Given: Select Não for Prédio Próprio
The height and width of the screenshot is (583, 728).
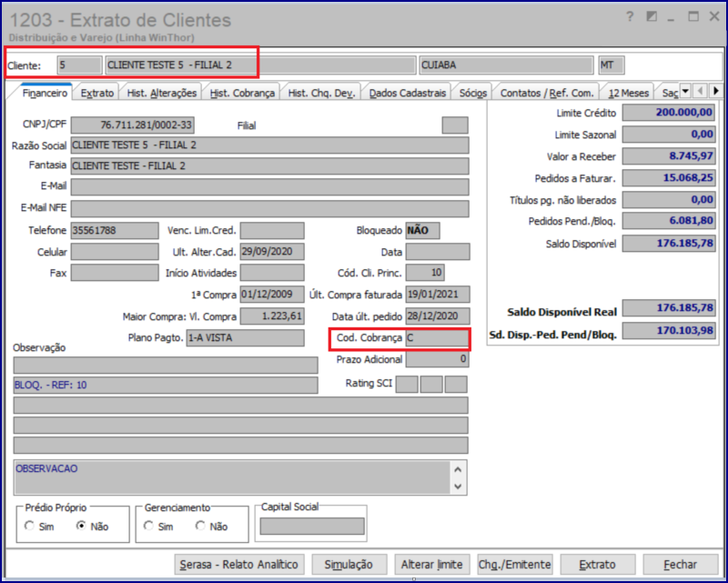Looking at the screenshot, I should click(81, 526).
